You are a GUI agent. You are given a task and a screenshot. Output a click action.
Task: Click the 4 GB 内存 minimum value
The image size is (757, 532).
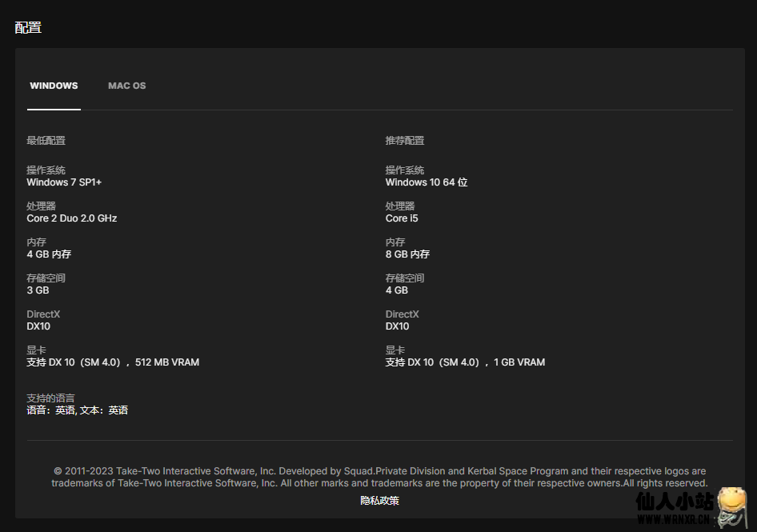click(49, 254)
